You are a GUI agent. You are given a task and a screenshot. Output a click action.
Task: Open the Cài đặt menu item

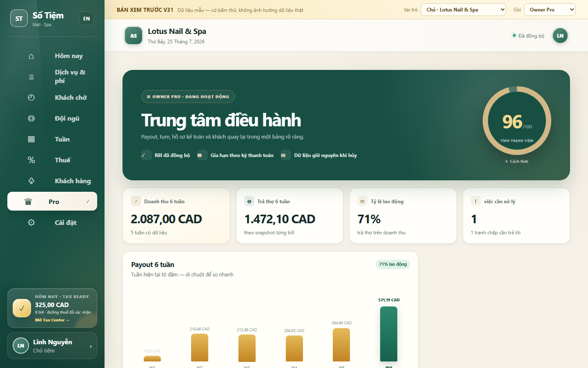pyautogui.click(x=52, y=223)
